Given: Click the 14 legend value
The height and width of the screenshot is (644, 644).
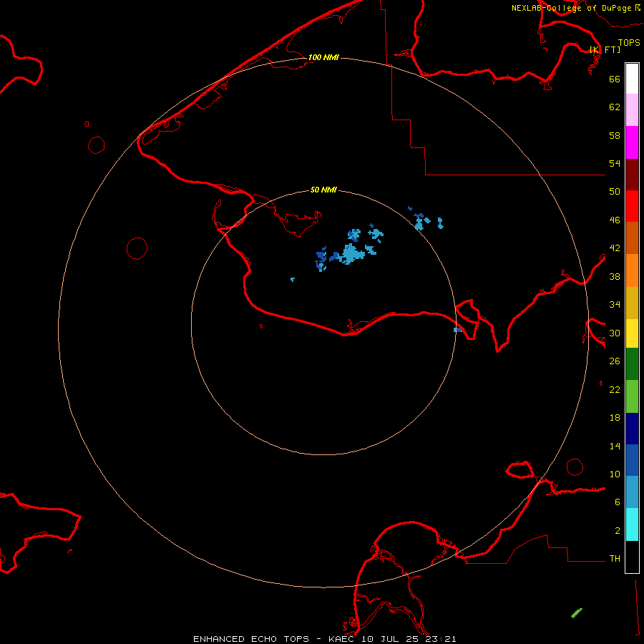Looking at the screenshot, I should coord(615,446).
